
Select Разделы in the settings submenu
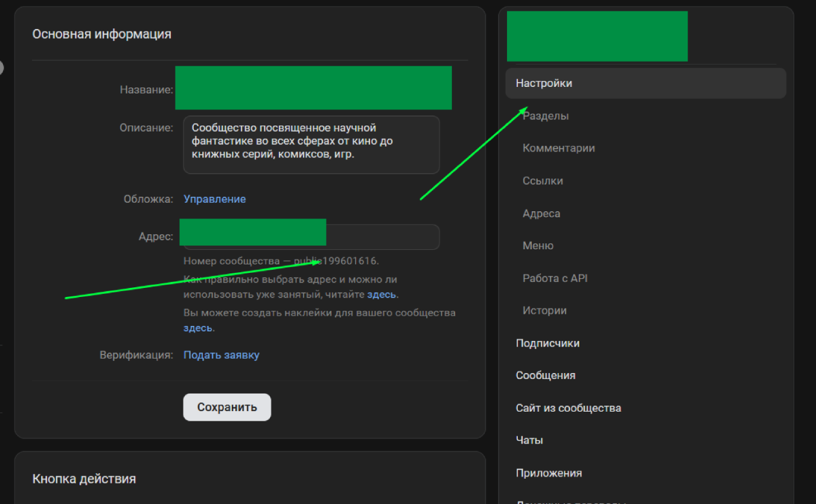(x=546, y=116)
